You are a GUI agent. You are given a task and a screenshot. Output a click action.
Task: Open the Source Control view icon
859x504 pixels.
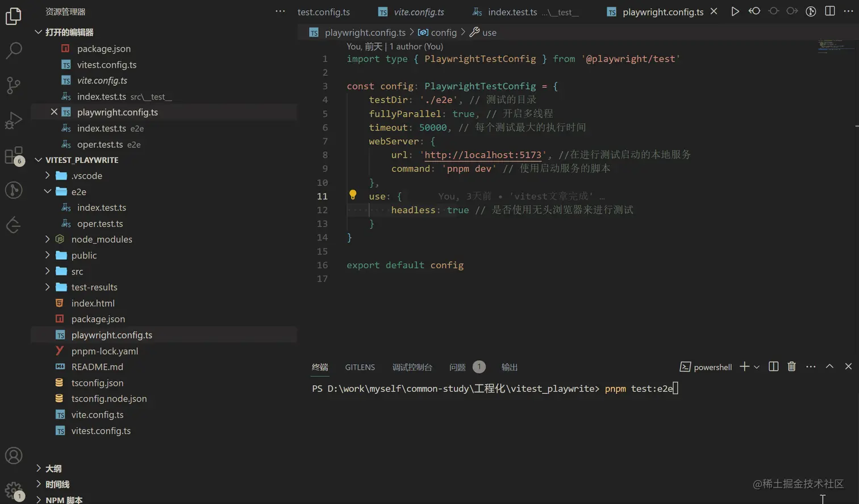point(13,85)
